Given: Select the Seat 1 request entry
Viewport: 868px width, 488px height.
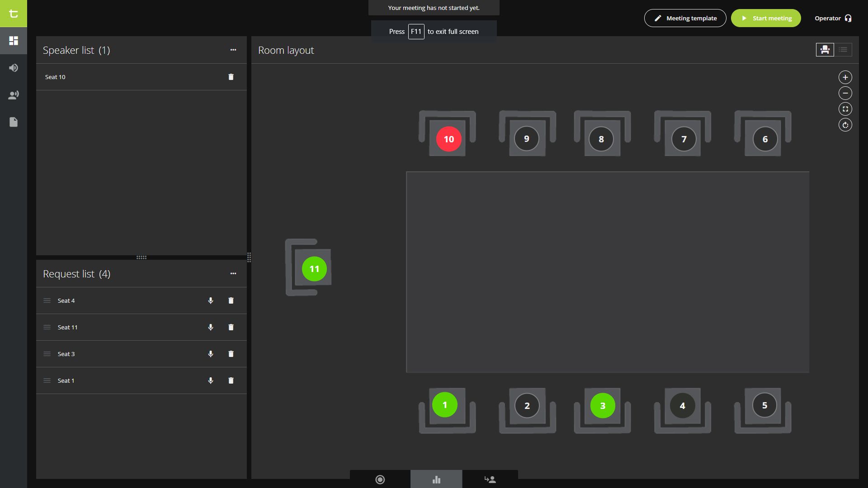Looking at the screenshot, I should (x=142, y=380).
